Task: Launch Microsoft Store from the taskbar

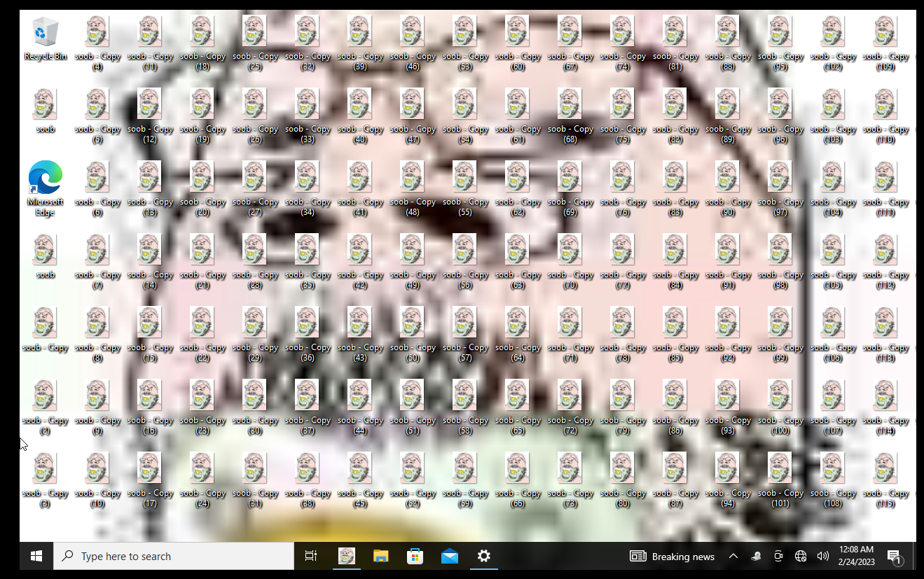Action: (x=415, y=556)
